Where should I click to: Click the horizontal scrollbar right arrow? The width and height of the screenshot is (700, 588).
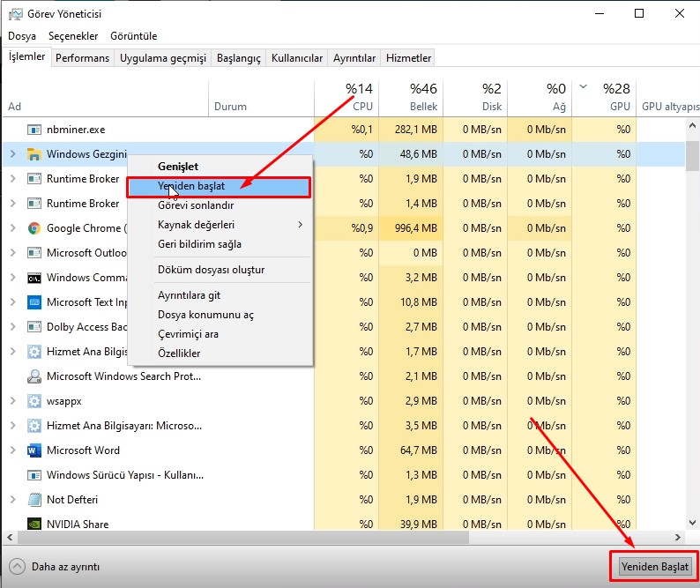(x=678, y=537)
